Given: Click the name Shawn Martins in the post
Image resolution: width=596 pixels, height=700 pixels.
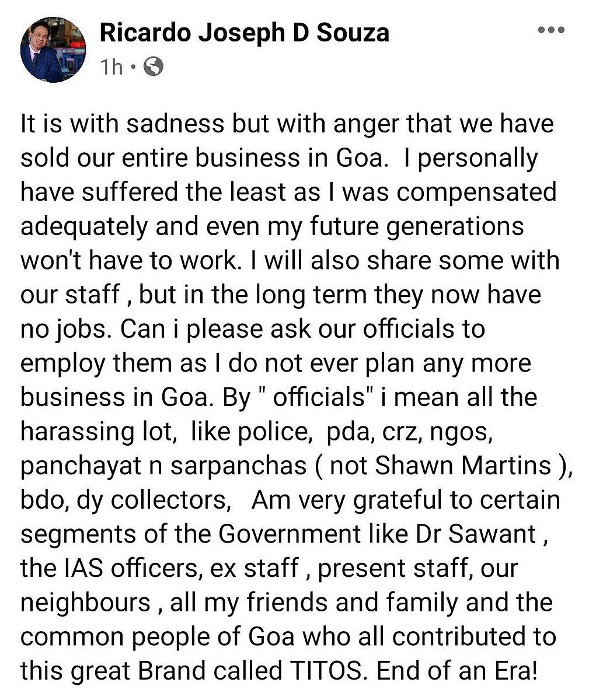Looking at the screenshot, I should click(x=463, y=465).
